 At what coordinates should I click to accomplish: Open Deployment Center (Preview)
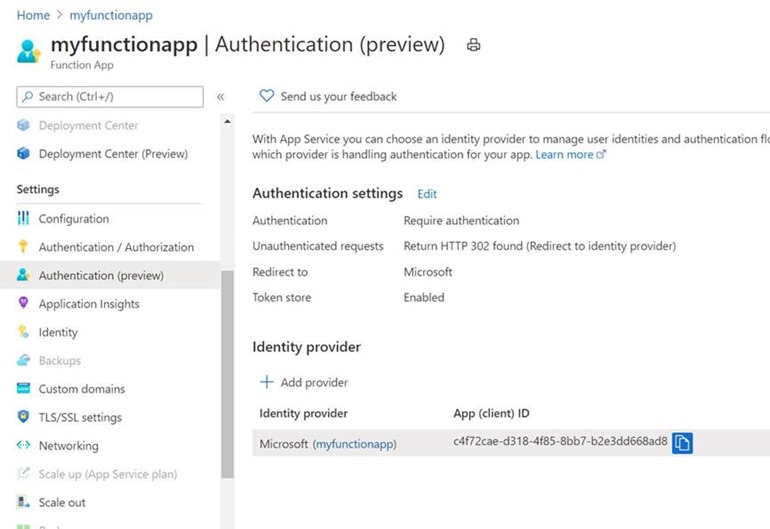point(113,154)
